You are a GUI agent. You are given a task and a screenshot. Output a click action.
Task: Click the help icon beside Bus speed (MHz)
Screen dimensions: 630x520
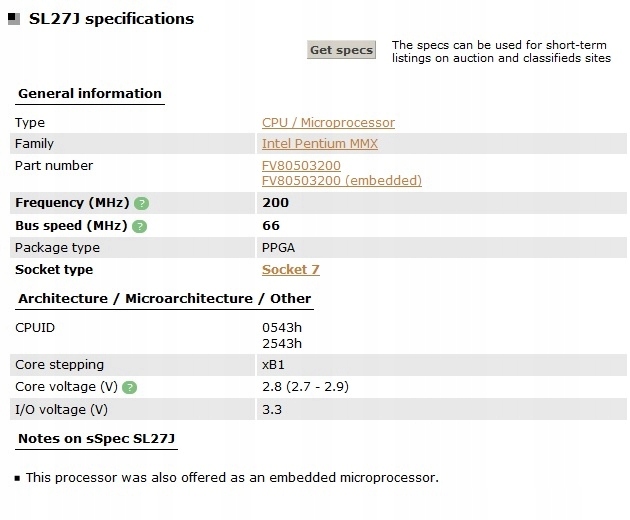(139, 226)
